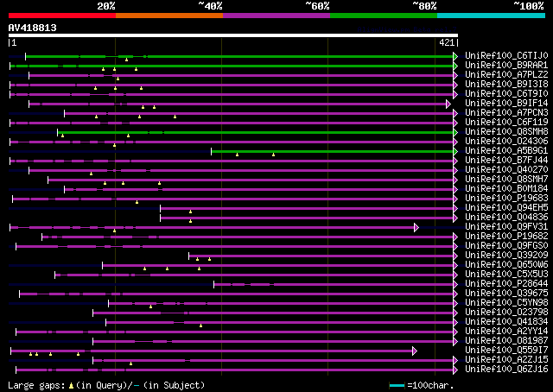
Task: Click the yellow query-gap marker in the legend
Action: 71,386
